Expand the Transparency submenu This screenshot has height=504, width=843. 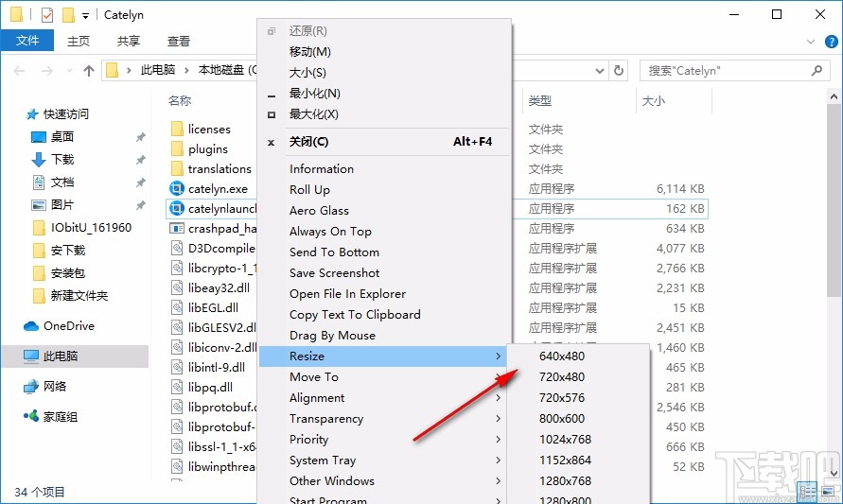tap(498, 419)
